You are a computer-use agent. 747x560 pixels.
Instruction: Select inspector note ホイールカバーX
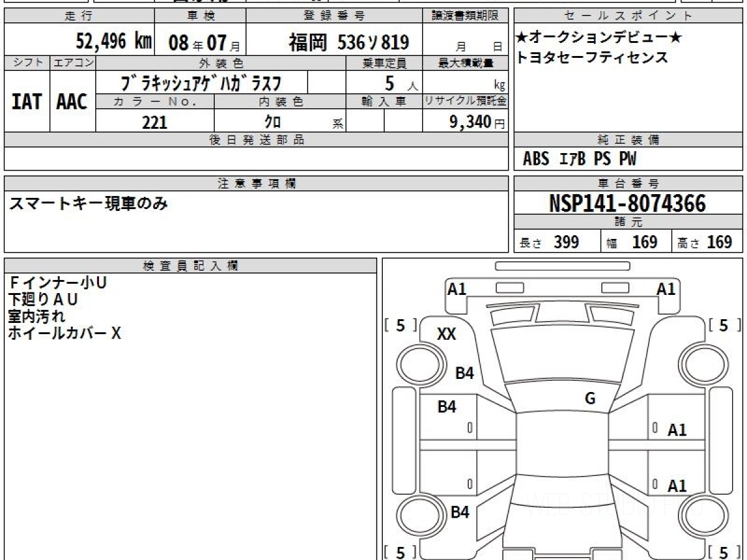64,334
